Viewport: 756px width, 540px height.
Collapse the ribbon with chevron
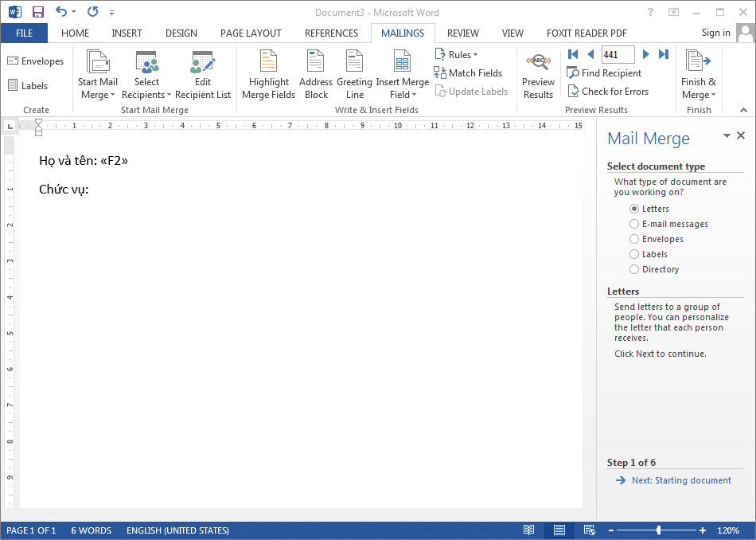pyautogui.click(x=743, y=110)
